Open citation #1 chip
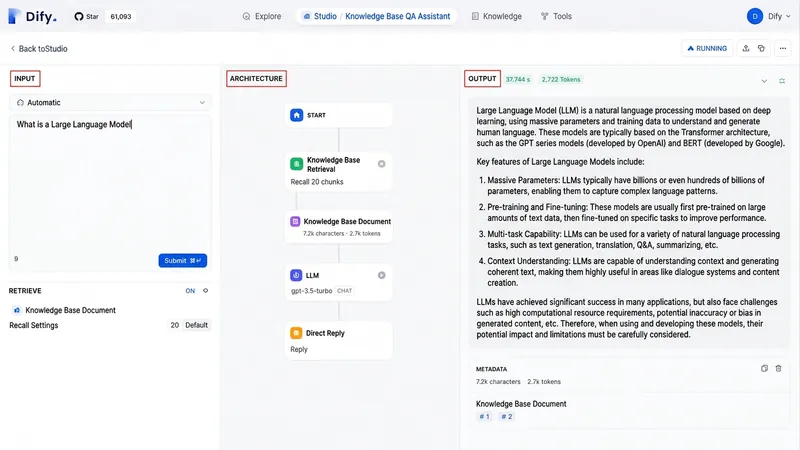This screenshot has height=450, width=800. point(484,416)
